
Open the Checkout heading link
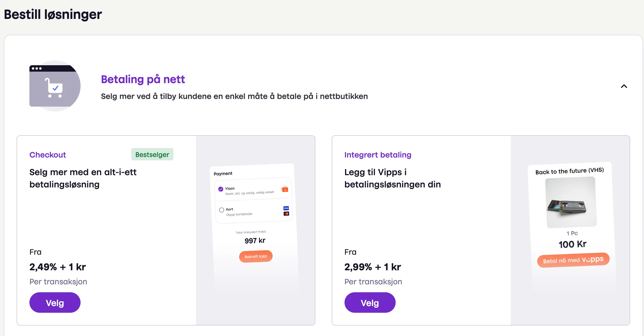tap(48, 154)
